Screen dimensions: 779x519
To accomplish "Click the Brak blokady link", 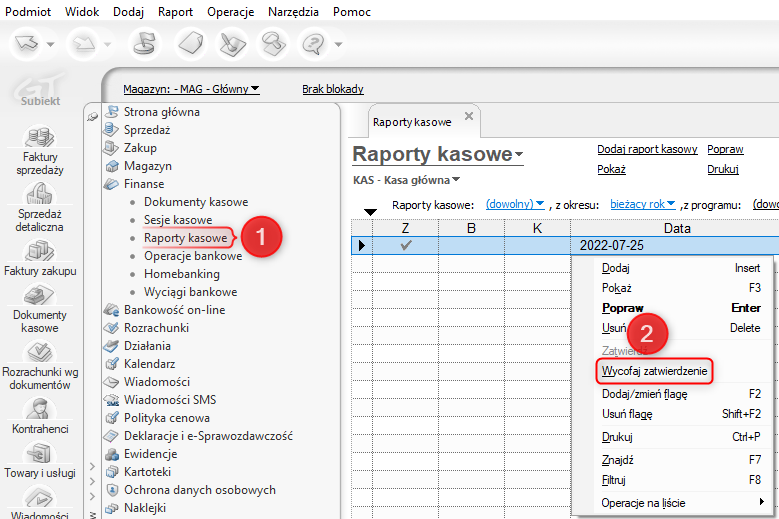I will pyautogui.click(x=332, y=89).
